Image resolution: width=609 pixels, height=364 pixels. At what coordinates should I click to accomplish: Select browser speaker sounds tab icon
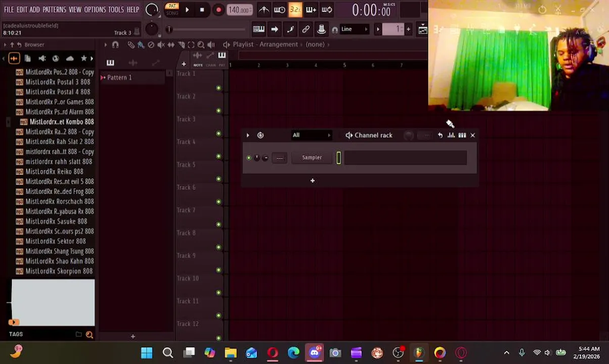(42, 59)
